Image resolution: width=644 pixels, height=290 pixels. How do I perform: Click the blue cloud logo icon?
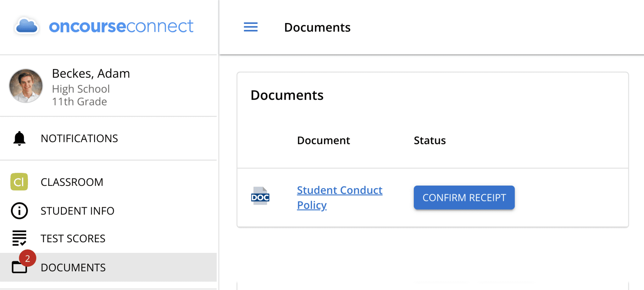point(27,26)
